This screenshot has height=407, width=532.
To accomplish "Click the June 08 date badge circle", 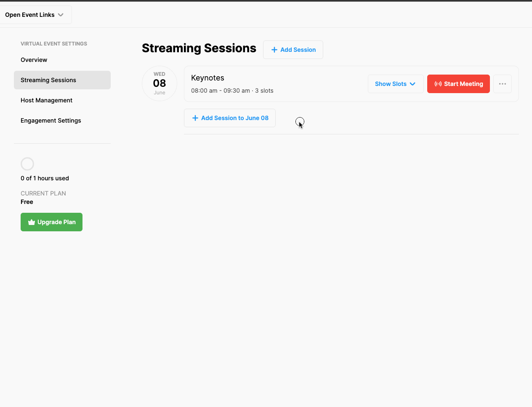I will coord(160,83).
